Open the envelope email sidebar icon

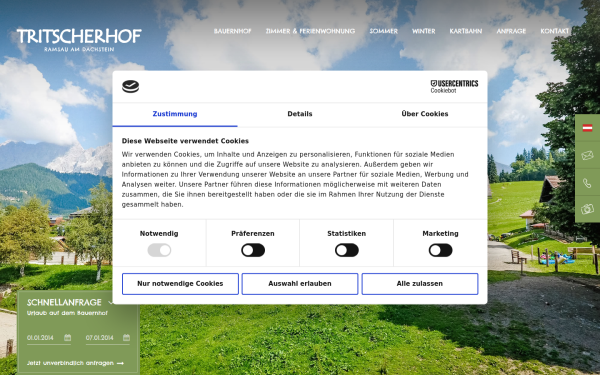(x=587, y=155)
